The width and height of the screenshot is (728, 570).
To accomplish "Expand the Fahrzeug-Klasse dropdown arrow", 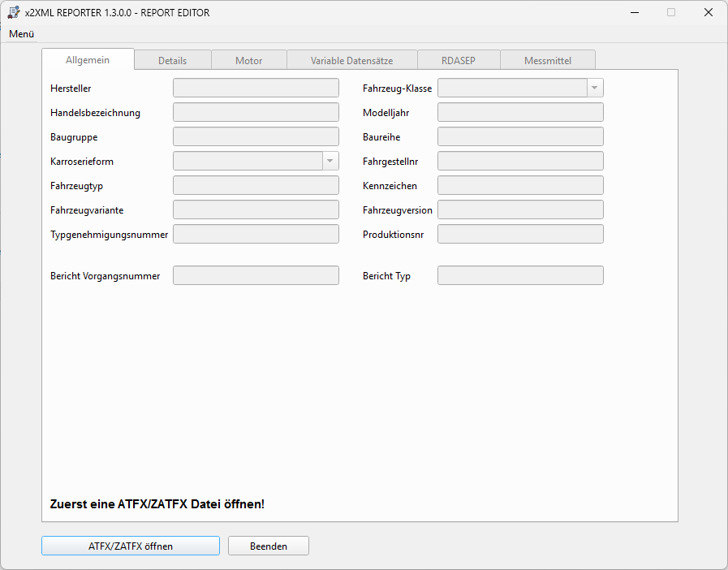I will pos(595,88).
